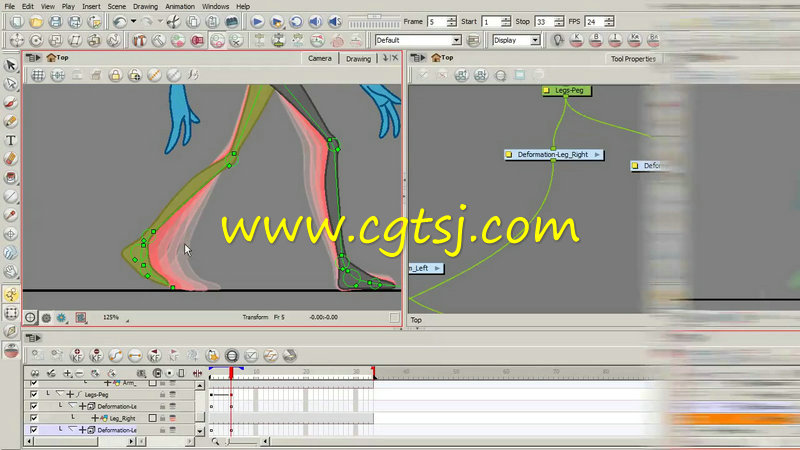Uncheck the Arm_ layer checkbox
This screenshot has width=800, height=450.
tap(34, 383)
